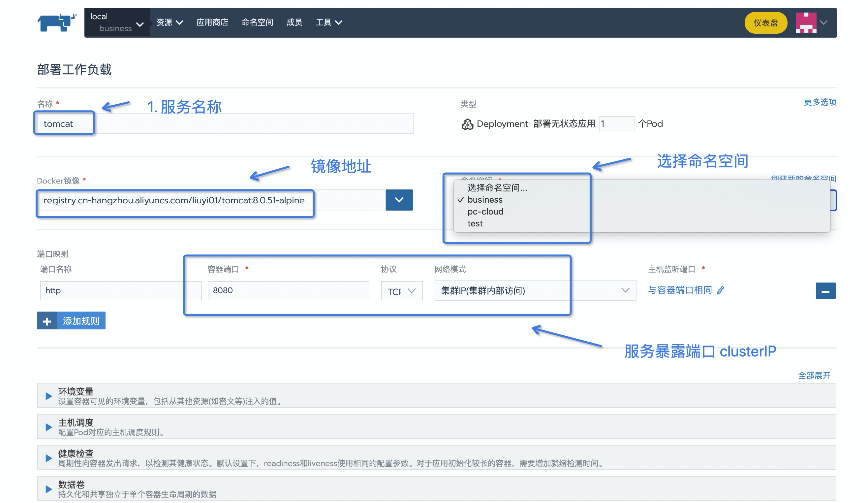Expand the 健康检查 section
This screenshot has height=503, width=868.
coord(49,458)
